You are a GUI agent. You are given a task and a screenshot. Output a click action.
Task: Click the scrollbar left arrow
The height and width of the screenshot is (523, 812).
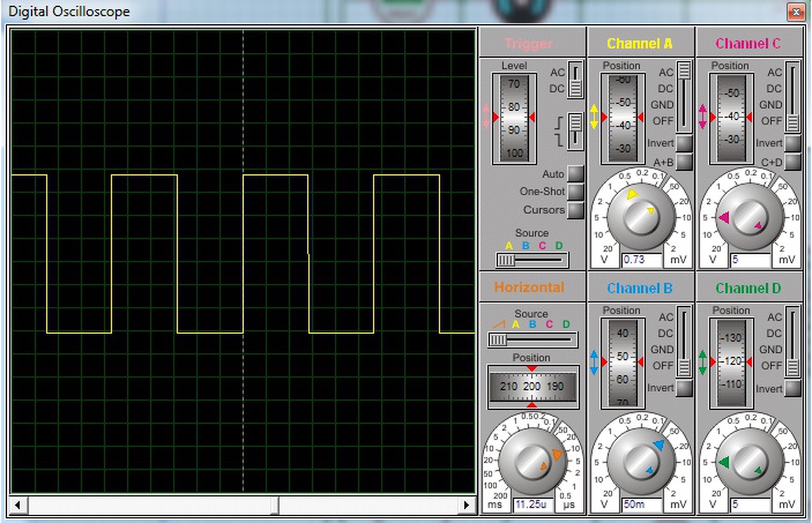(18, 505)
